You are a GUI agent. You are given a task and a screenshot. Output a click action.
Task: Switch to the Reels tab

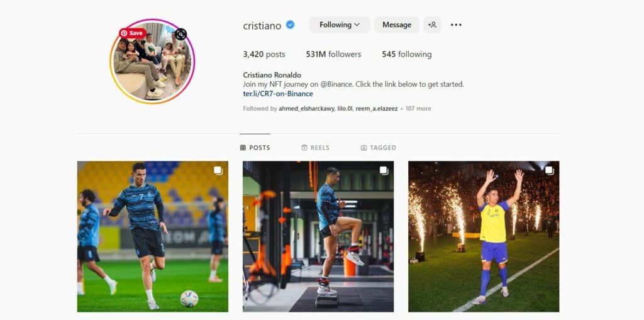coord(316,148)
